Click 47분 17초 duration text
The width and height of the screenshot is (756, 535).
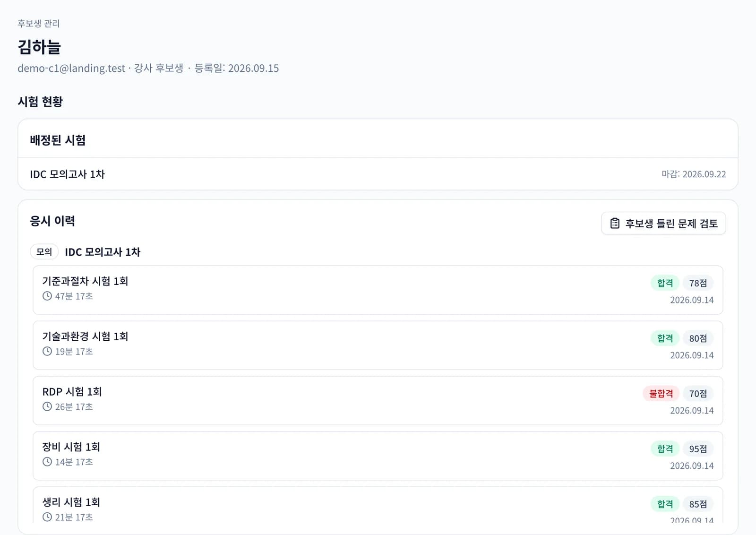(x=74, y=296)
